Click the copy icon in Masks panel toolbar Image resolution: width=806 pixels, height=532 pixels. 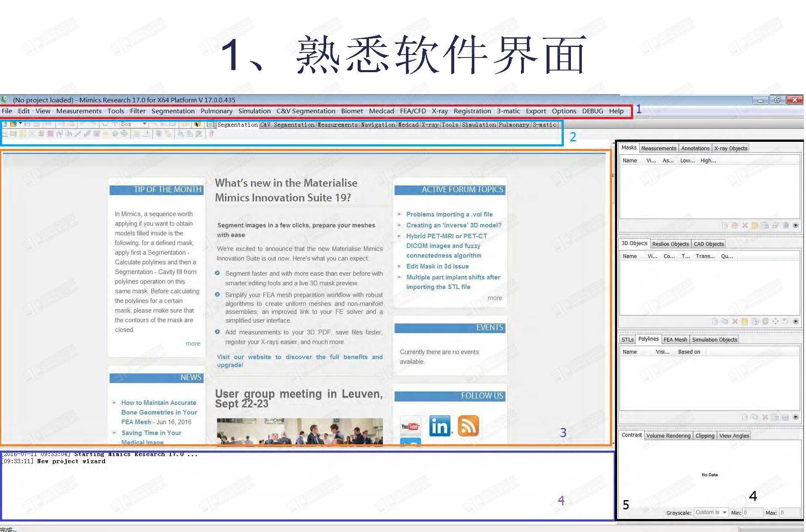pos(765,225)
